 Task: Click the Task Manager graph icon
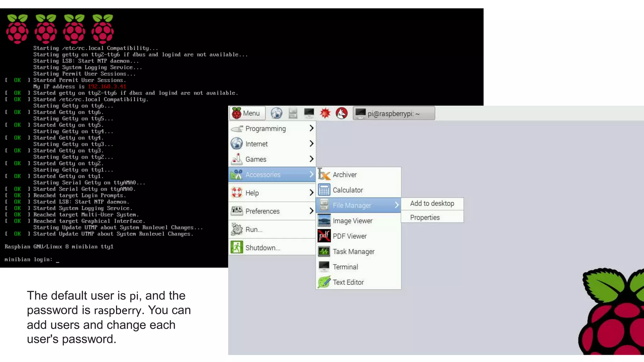click(324, 251)
